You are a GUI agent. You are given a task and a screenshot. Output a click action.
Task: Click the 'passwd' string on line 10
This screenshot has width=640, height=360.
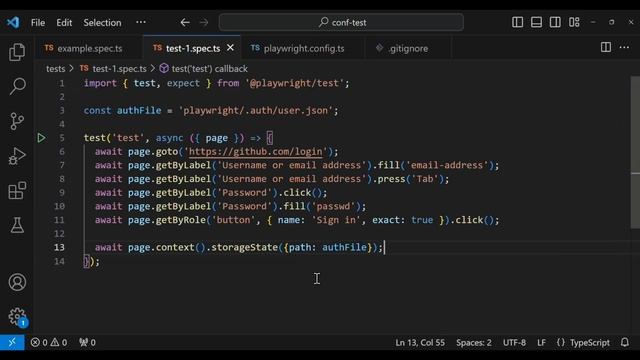tap(333, 206)
